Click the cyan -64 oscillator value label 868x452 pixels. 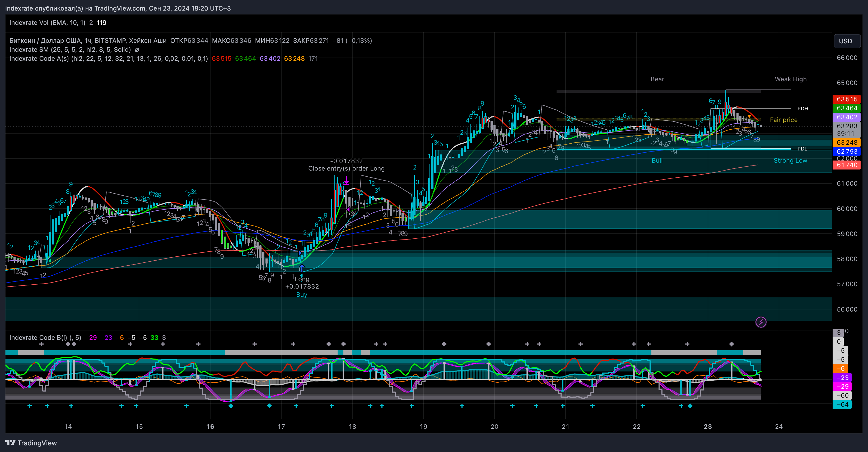[842, 404]
